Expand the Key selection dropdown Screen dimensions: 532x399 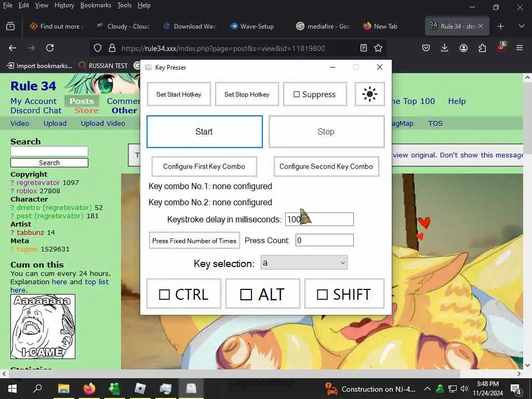pyautogui.click(x=304, y=262)
